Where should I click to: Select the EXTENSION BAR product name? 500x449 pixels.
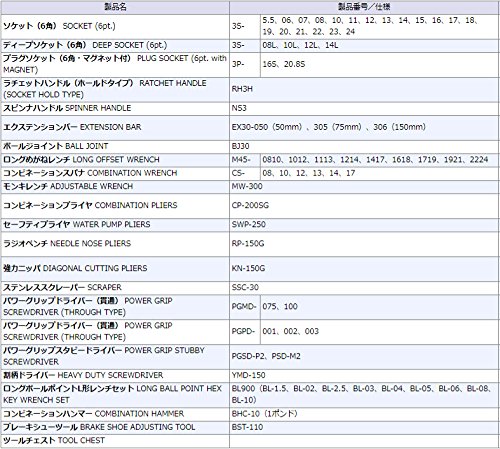click(115, 127)
